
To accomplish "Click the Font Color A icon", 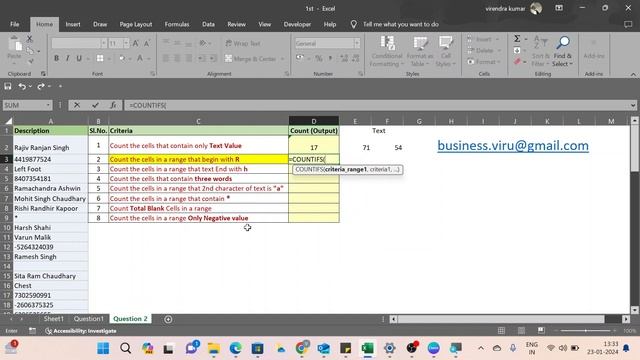I will coord(140,58).
